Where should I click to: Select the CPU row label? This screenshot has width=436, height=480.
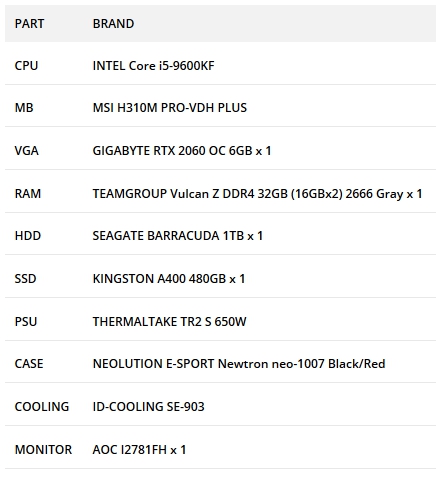pos(26,66)
